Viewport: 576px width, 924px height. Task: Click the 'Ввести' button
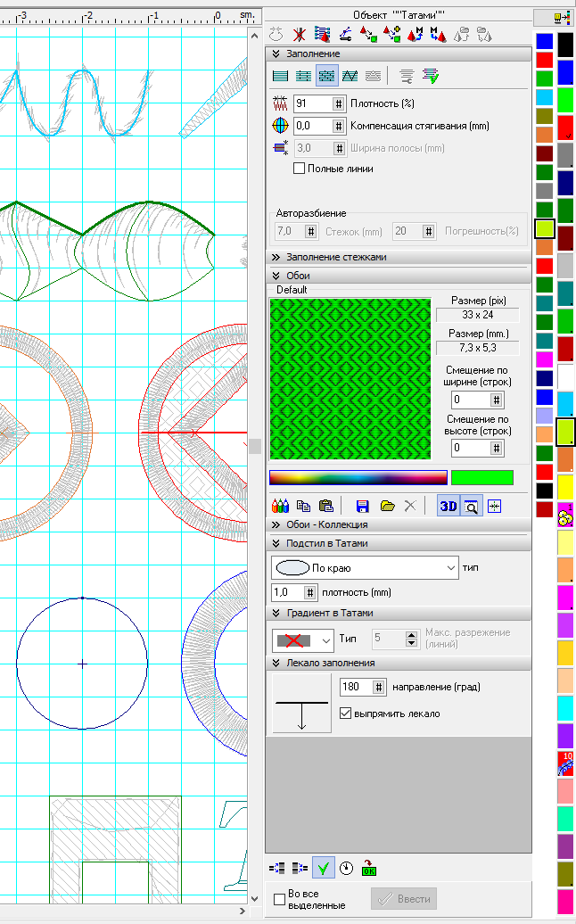tap(404, 899)
